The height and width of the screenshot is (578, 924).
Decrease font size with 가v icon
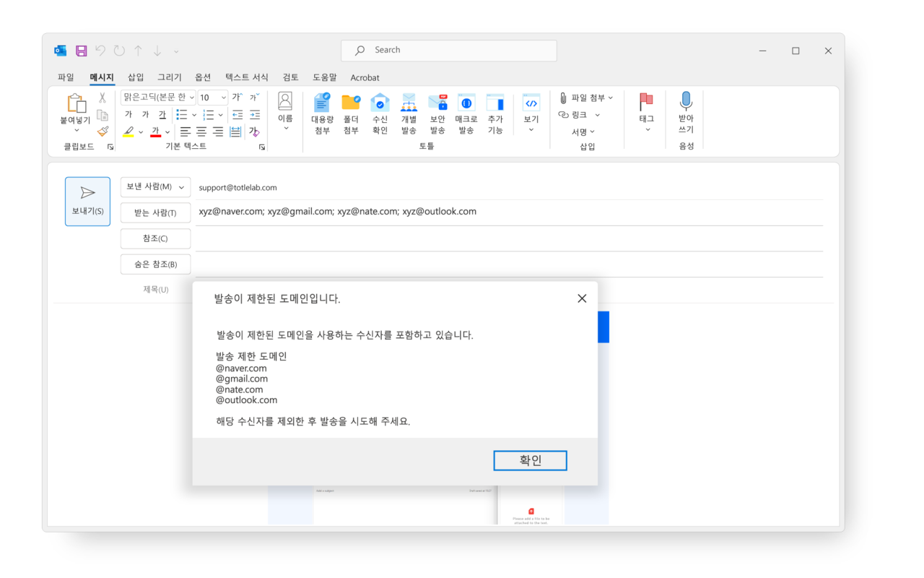point(254,97)
